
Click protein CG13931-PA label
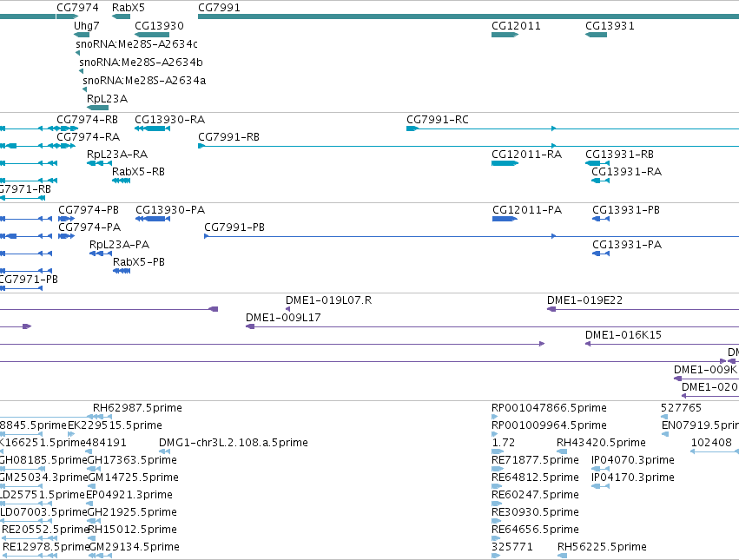(x=627, y=245)
